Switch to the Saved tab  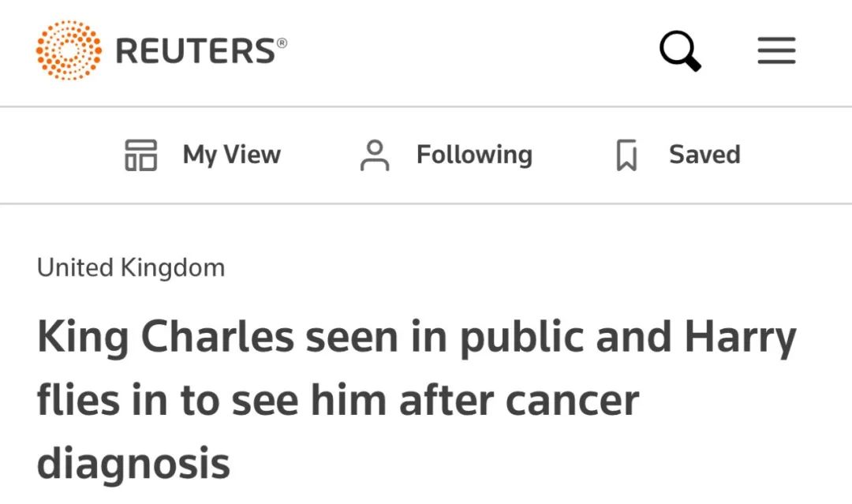click(678, 155)
